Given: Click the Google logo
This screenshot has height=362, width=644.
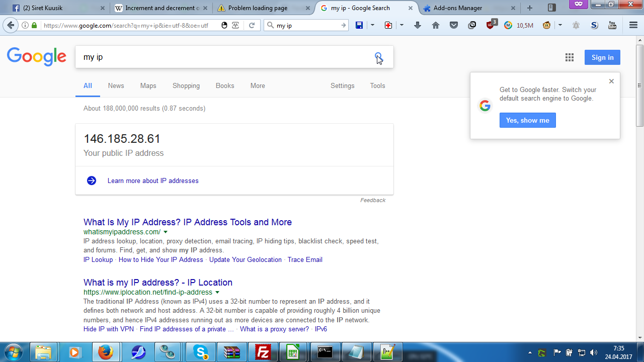Looking at the screenshot, I should coord(37,57).
